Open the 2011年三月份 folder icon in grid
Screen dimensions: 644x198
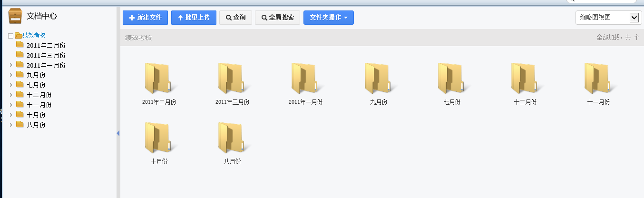(x=232, y=79)
